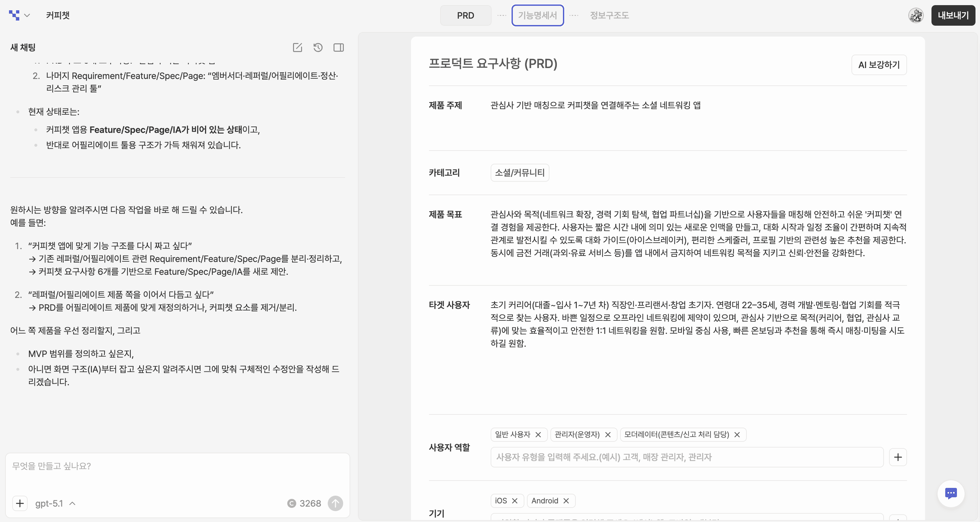Remove the 일반 사용자 role tag

(538, 435)
